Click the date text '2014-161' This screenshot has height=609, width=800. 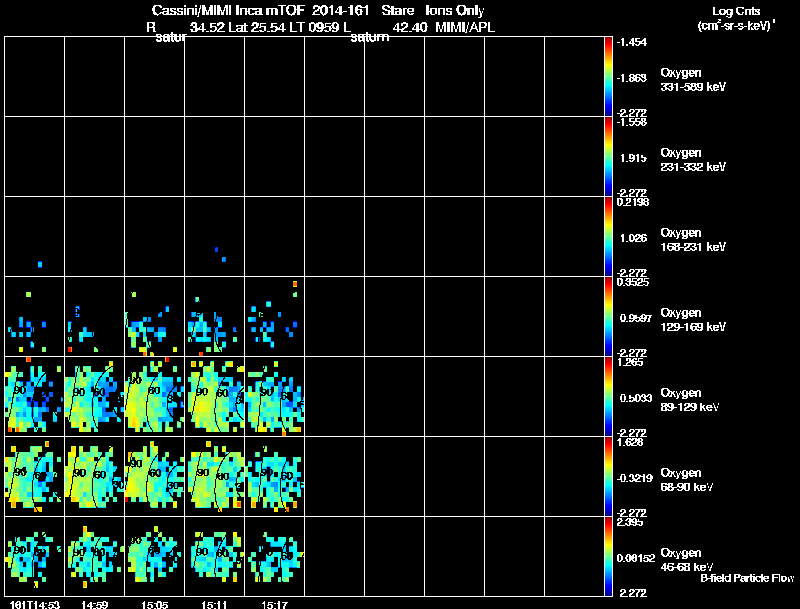pyautogui.click(x=340, y=10)
